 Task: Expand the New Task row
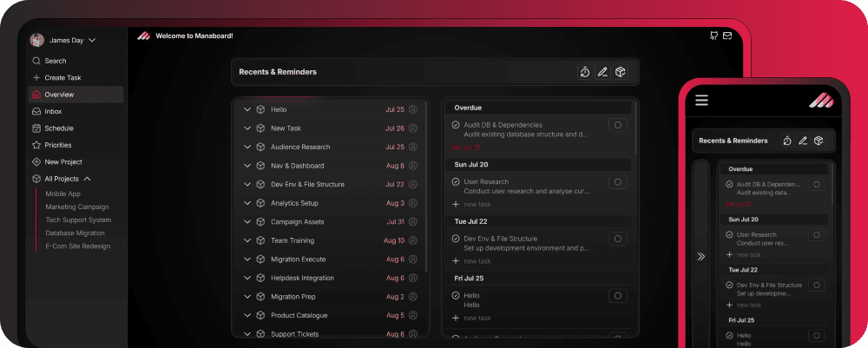pos(247,128)
